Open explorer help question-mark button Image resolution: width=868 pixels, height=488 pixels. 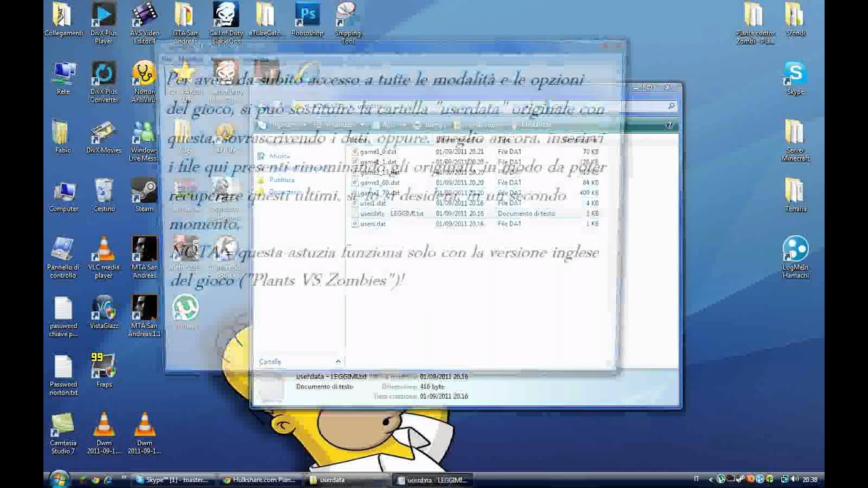(x=669, y=125)
